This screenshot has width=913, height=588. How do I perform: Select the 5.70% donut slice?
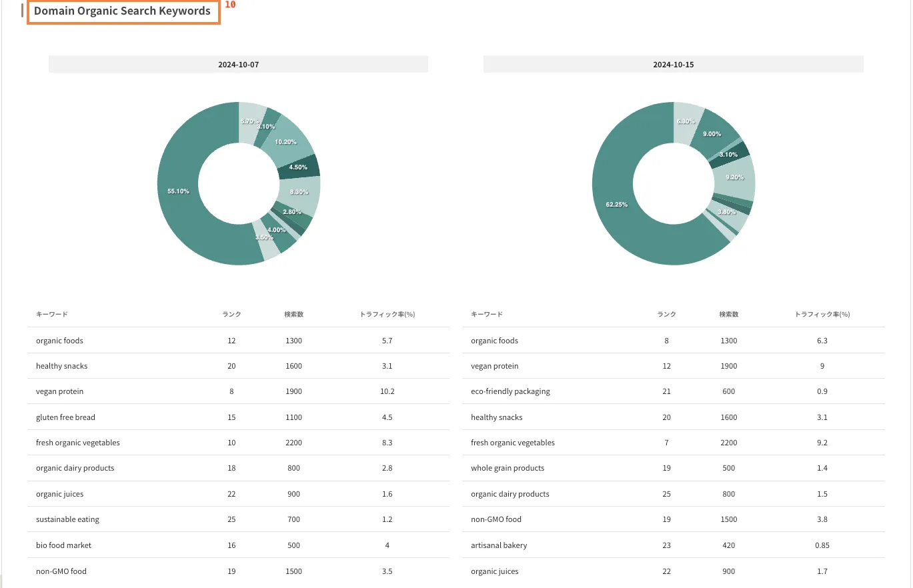(250, 121)
